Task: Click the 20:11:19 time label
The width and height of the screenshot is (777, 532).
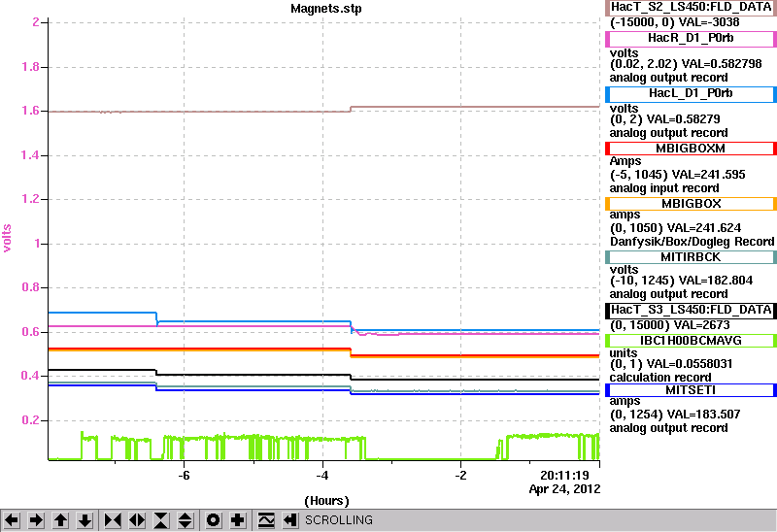Action: pos(564,476)
